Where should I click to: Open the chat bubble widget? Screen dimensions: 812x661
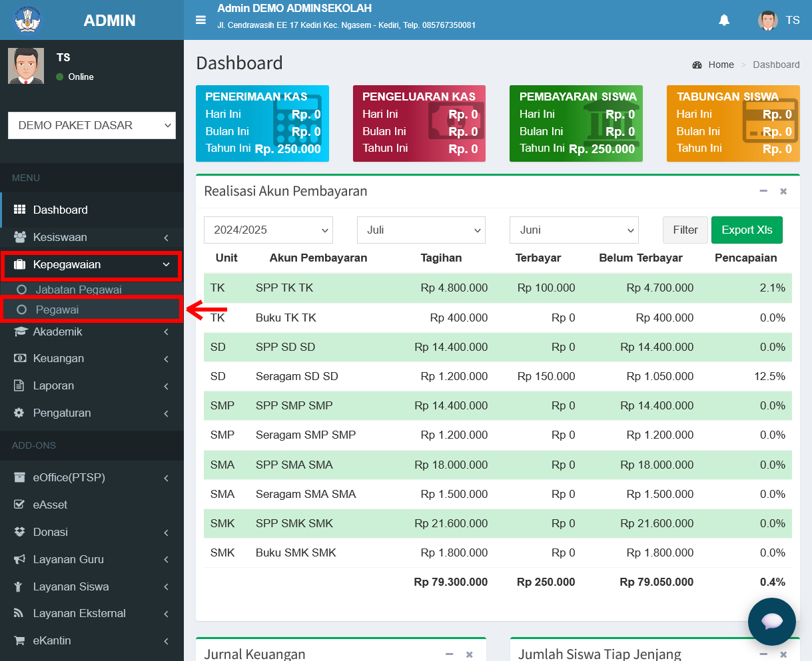(x=772, y=622)
